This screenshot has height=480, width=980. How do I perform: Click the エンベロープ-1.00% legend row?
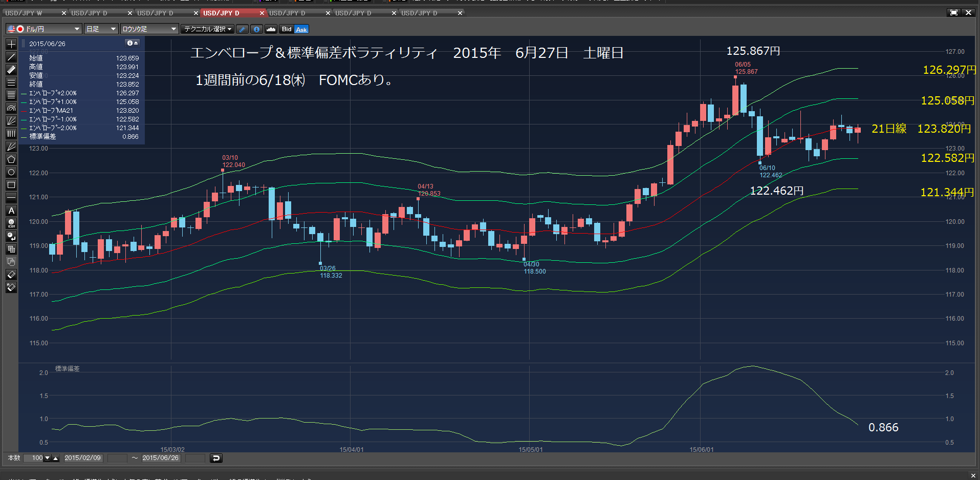[80, 119]
